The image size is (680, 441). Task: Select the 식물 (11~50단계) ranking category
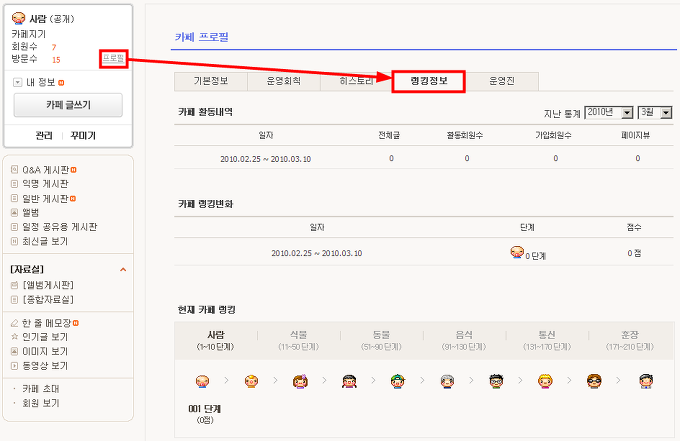298,341
